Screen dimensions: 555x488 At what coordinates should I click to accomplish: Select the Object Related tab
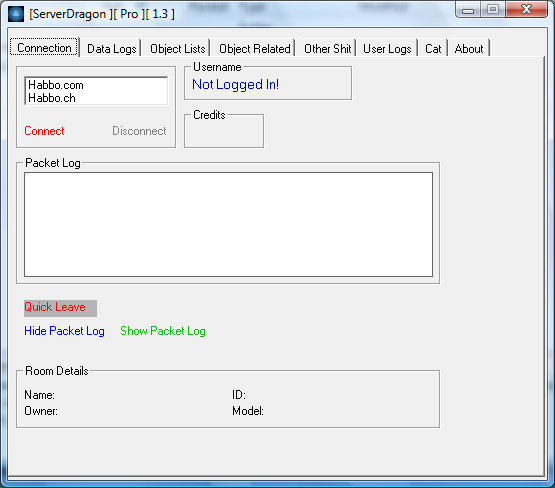click(x=254, y=48)
